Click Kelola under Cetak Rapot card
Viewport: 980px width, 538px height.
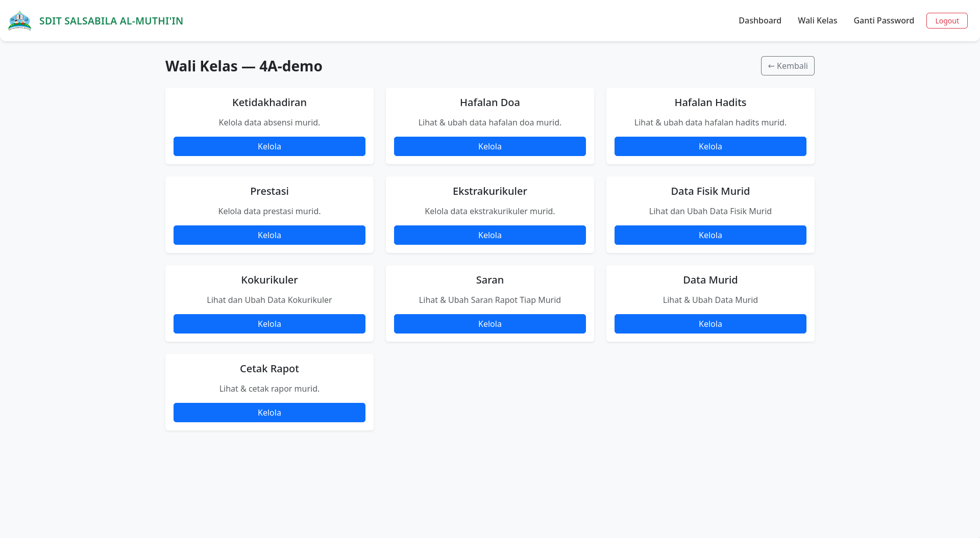[x=269, y=413]
